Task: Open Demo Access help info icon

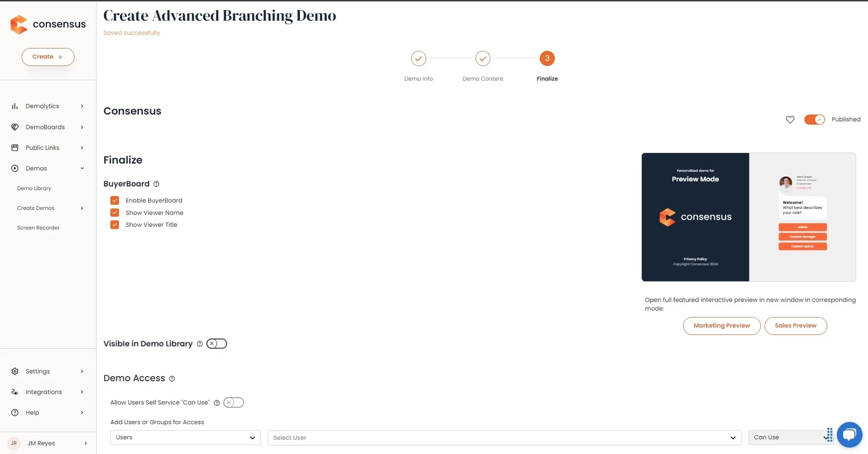Action: coord(172,379)
